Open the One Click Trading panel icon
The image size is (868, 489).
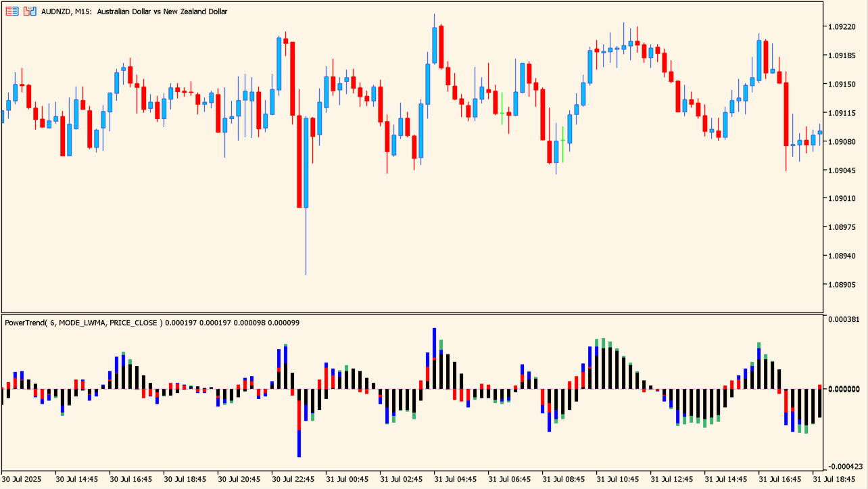tap(12, 11)
